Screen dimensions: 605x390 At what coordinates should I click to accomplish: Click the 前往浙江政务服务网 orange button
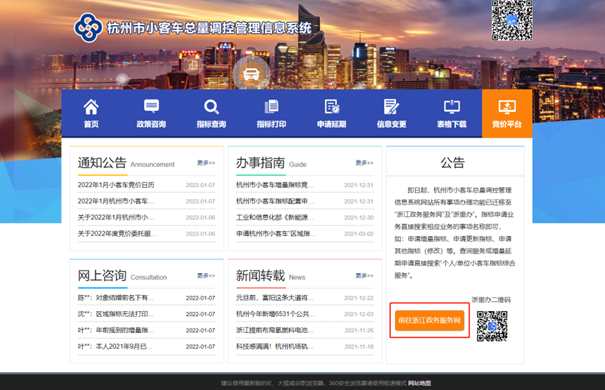point(429,320)
